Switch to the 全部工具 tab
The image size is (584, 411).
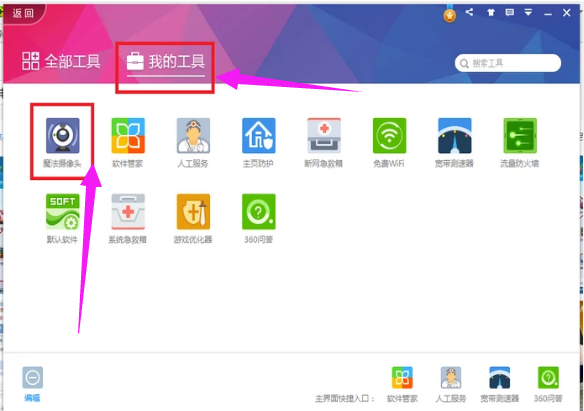(x=61, y=61)
